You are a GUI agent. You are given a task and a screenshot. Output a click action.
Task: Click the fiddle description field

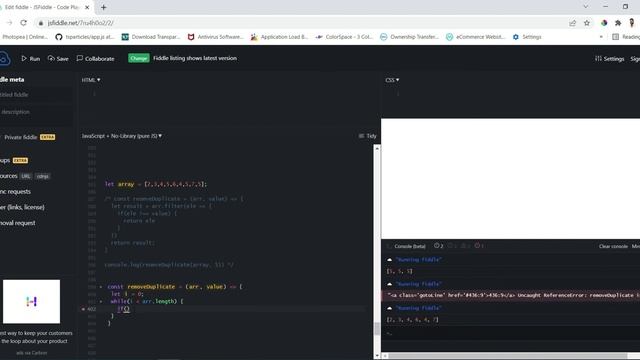tap(36, 112)
